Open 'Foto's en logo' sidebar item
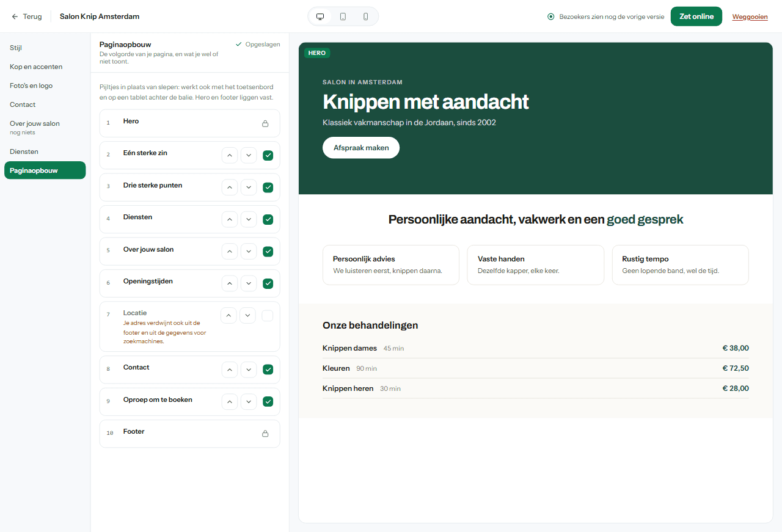 click(x=45, y=86)
